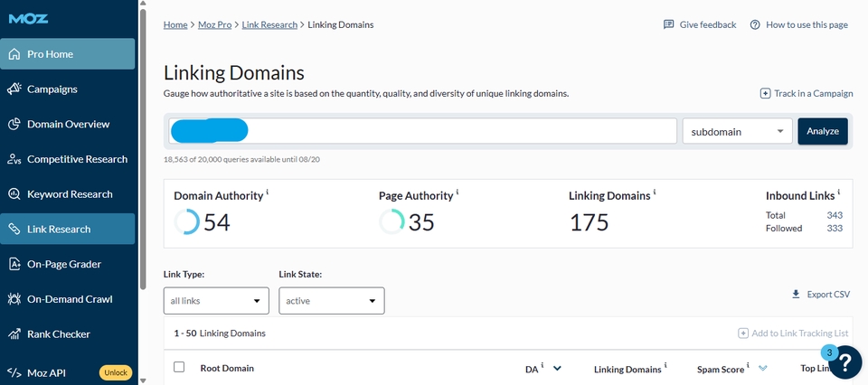Follow the Link Research breadcrumb link
Viewport: 868px width, 385px height.
(269, 25)
